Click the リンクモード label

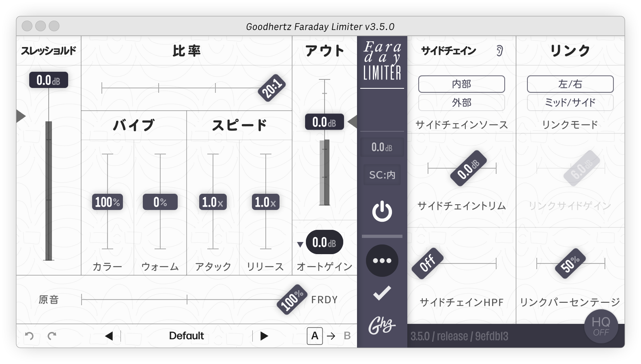[570, 124]
